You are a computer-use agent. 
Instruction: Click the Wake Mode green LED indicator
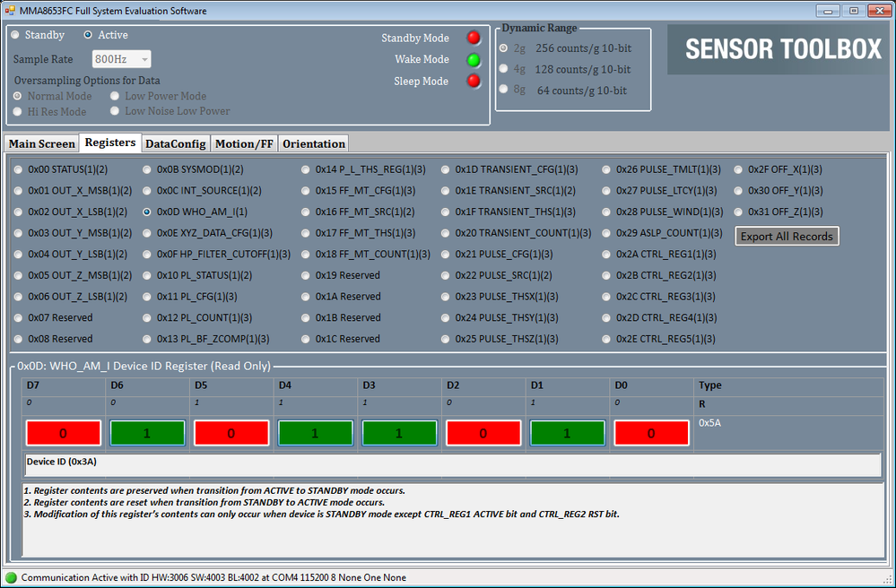point(474,59)
